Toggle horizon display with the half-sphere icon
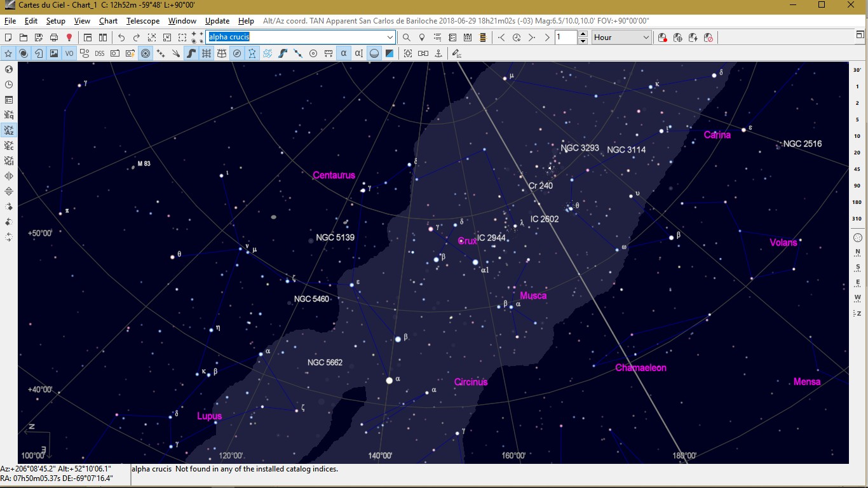868x488 pixels. pyautogui.click(x=374, y=53)
